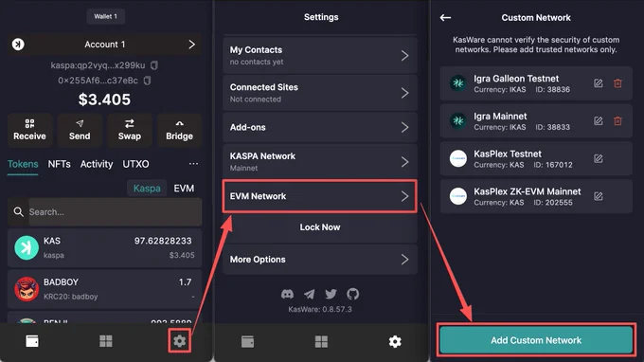Open apps grid in Settings bottom bar

pos(321,341)
